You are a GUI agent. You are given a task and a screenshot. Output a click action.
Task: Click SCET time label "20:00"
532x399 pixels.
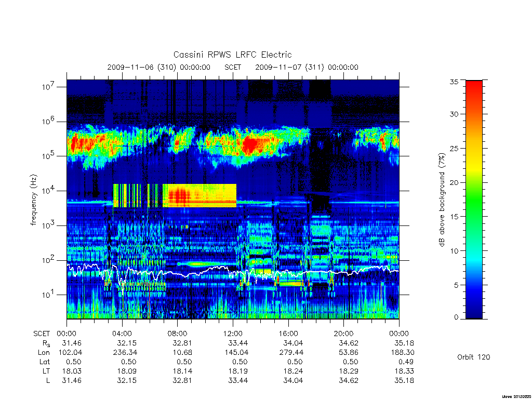pyautogui.click(x=343, y=334)
